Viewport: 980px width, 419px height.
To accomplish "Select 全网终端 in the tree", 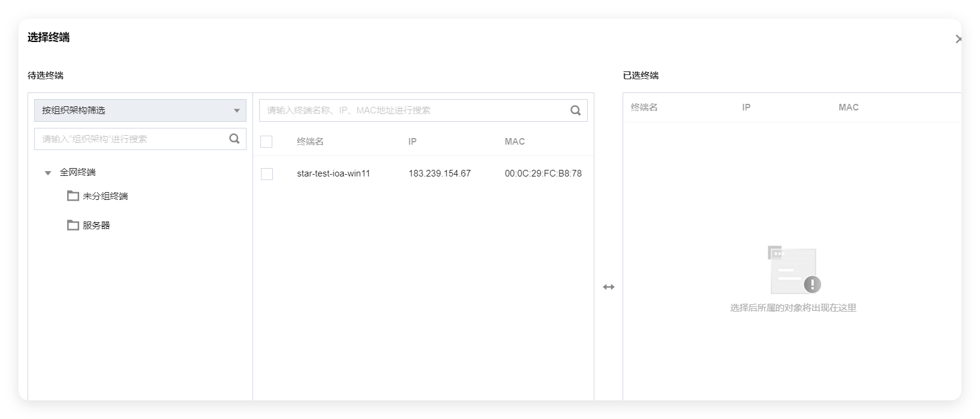I will 77,172.
